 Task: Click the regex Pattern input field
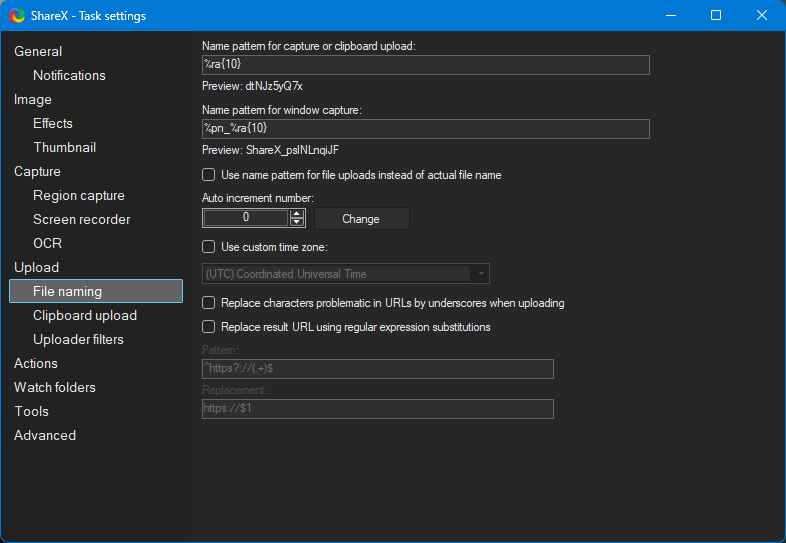tap(377, 369)
